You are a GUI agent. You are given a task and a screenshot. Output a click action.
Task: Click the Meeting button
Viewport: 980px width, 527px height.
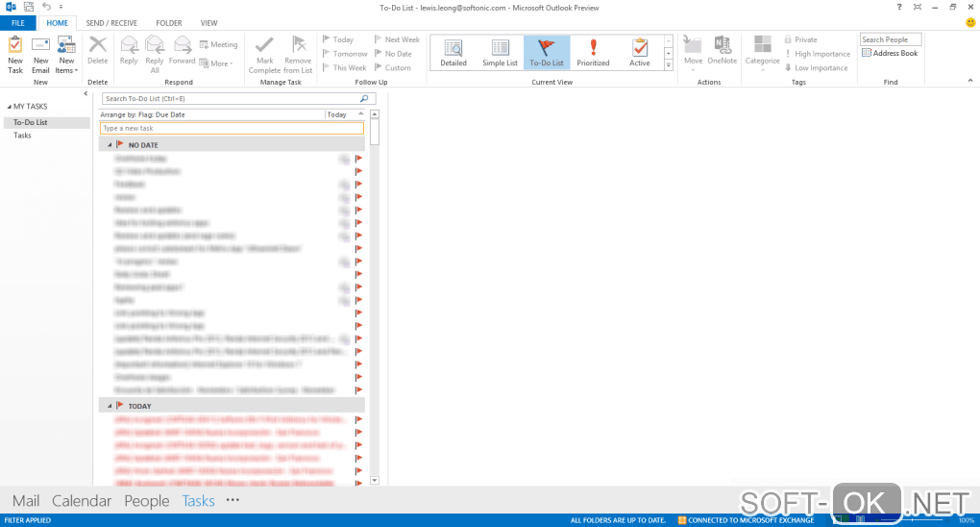pos(219,44)
